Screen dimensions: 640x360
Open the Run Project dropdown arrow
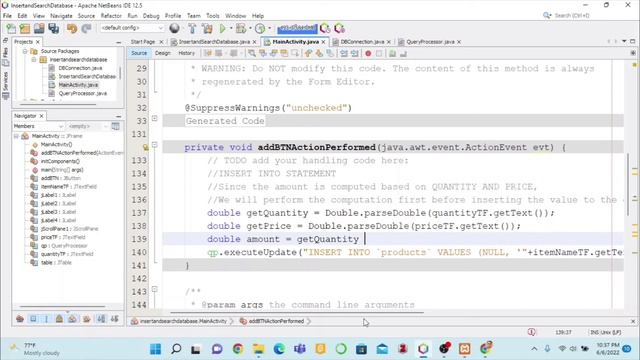coord(230,29)
